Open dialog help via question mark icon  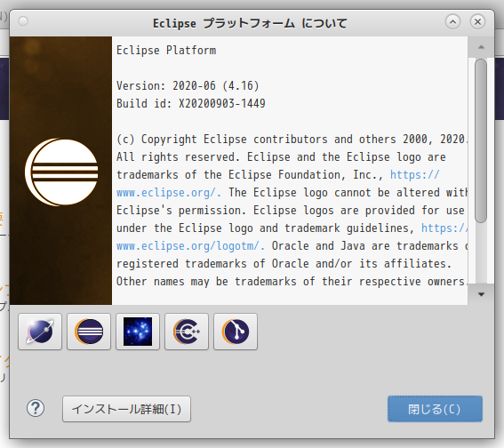(36, 409)
